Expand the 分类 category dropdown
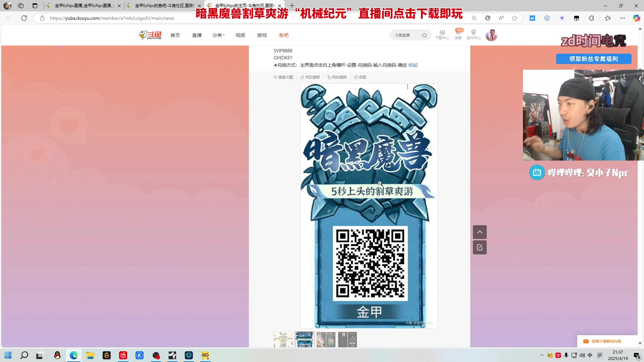The width and height of the screenshot is (644, 362). coord(218,35)
